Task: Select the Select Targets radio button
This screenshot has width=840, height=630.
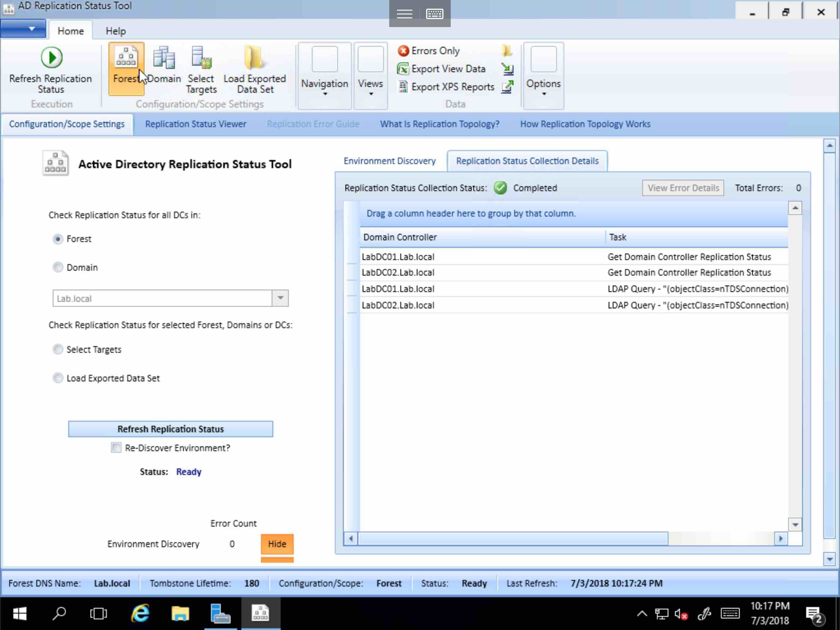Action: [58, 349]
